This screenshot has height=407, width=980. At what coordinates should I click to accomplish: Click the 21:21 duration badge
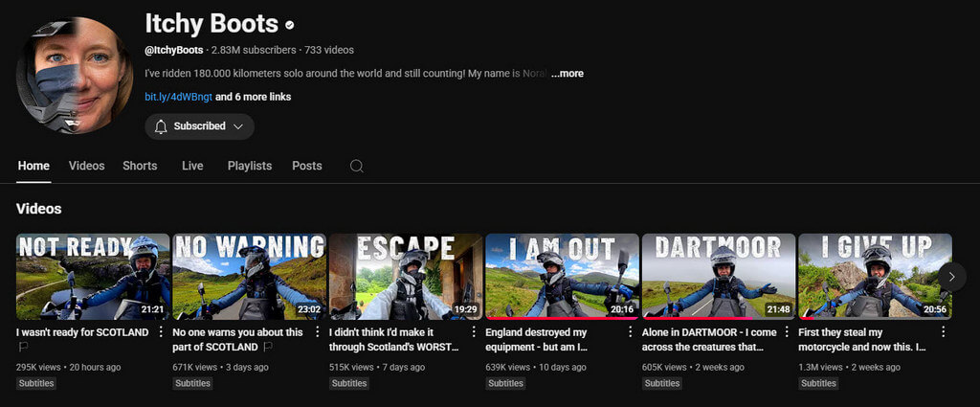click(152, 309)
